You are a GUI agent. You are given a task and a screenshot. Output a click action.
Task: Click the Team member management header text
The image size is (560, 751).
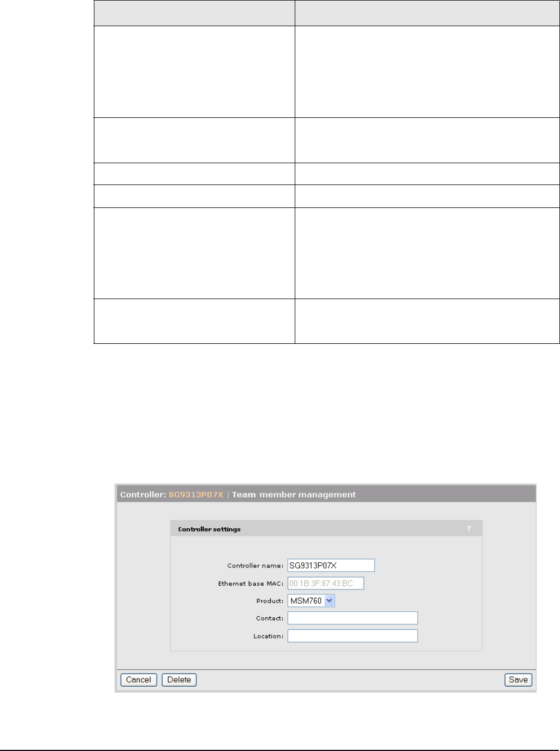pyautogui.click(x=294, y=494)
